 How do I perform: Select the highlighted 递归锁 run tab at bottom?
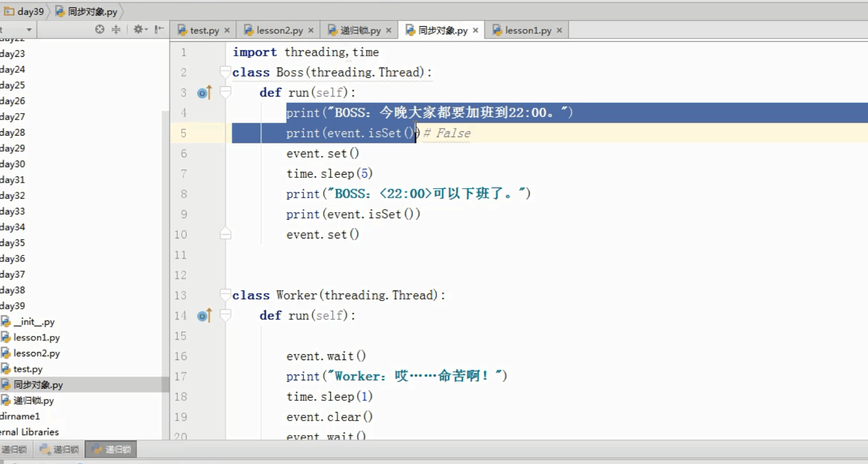coord(112,449)
